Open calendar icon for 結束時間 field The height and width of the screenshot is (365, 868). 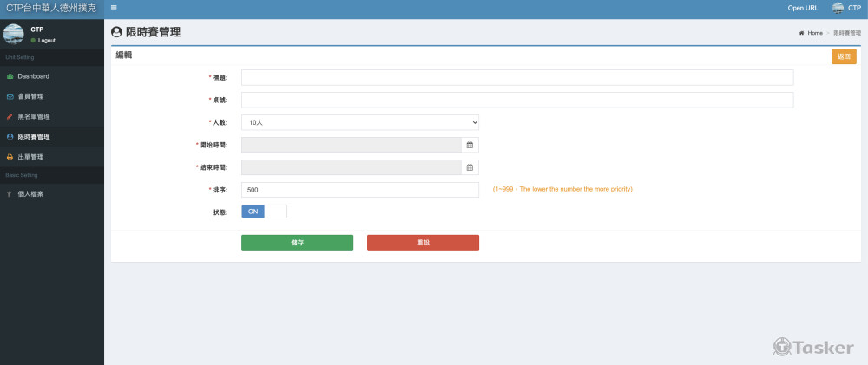pos(470,167)
